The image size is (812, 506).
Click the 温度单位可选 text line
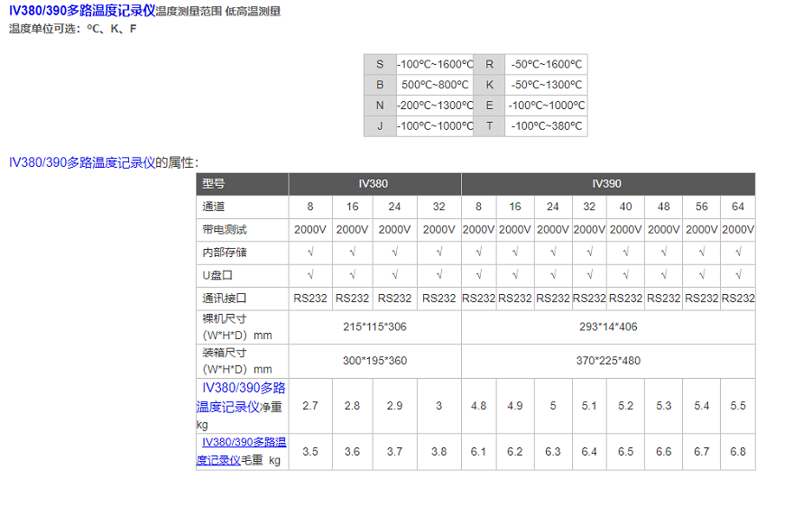click(x=73, y=29)
